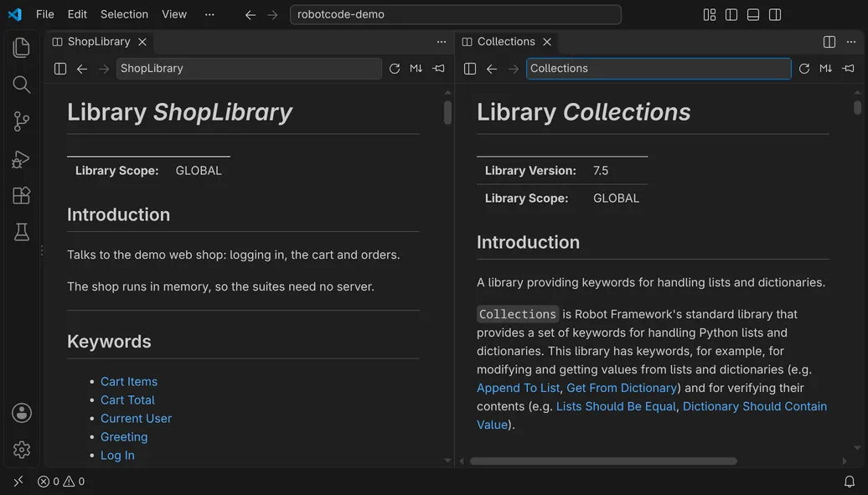Image resolution: width=868 pixels, height=495 pixels.
Task: Follow the Get From Dictionary link
Action: coord(622,388)
